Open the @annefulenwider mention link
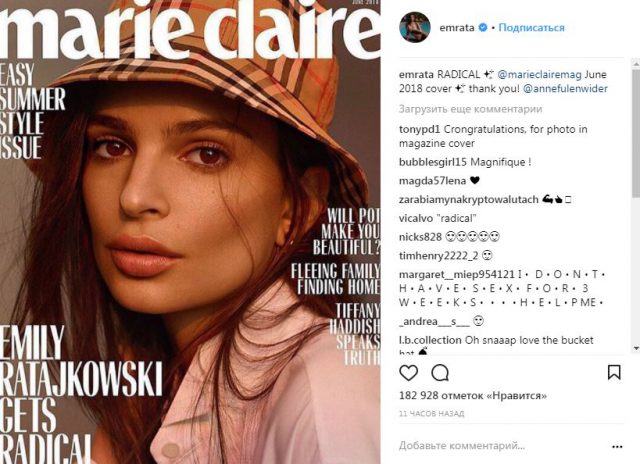 pyautogui.click(x=565, y=89)
